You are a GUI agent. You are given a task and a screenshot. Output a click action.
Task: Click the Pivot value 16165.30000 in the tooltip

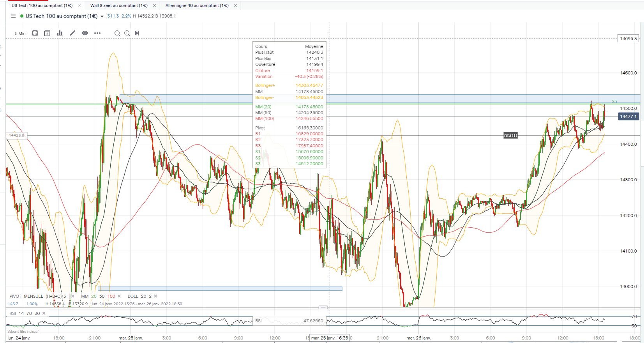tap(309, 128)
